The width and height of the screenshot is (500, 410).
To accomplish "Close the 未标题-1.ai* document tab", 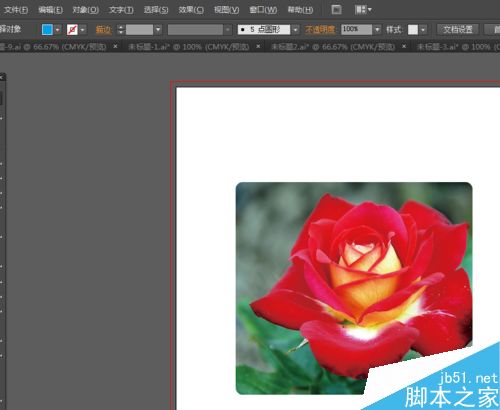I will (x=258, y=46).
